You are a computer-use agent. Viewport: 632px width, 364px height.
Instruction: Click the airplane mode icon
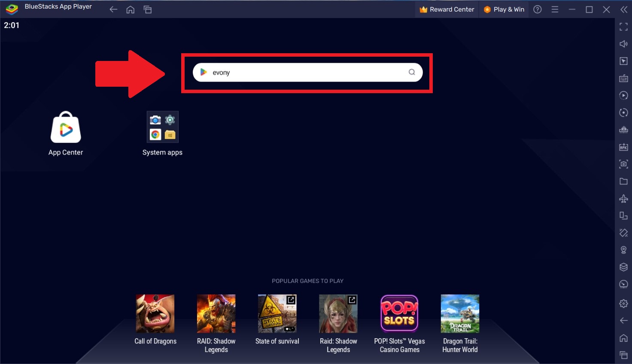click(x=623, y=198)
